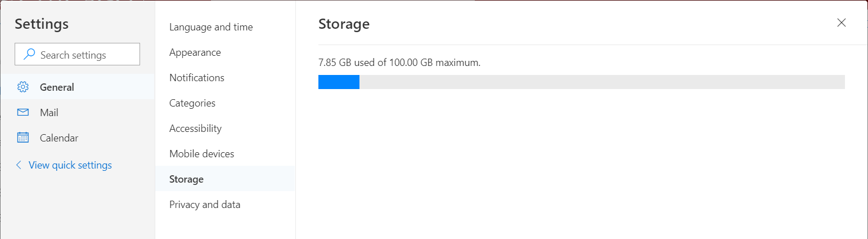The width and height of the screenshot is (868, 239).
Task: Click the gear icon beside General
Action: (23, 87)
